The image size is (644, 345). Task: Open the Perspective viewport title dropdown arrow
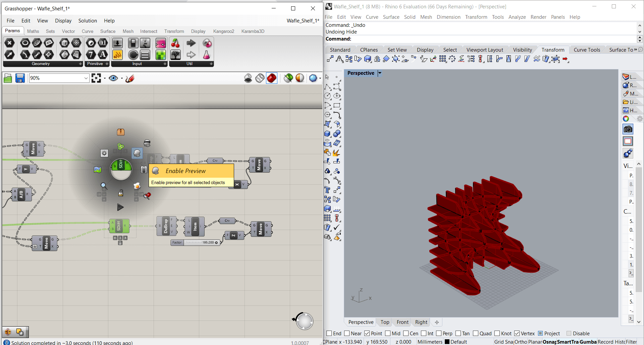[380, 73]
